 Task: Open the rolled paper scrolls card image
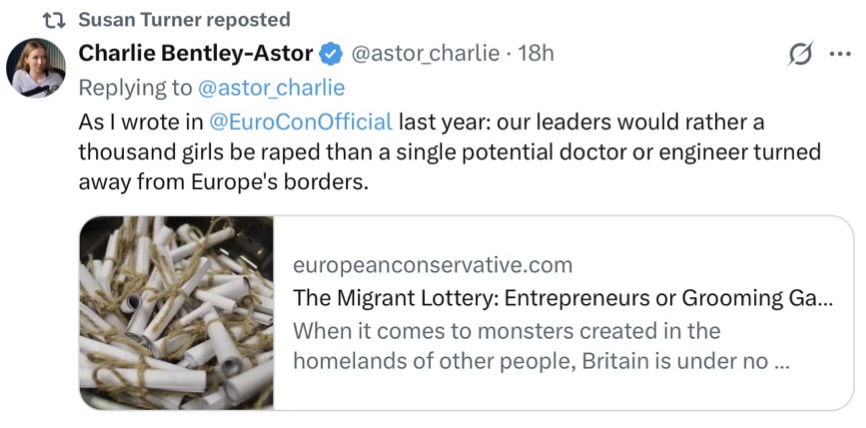176,312
